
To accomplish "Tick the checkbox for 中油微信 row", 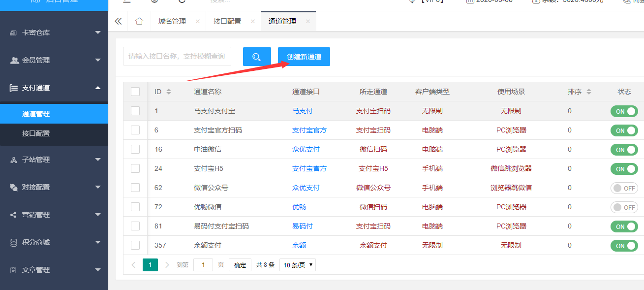I will [x=135, y=149].
